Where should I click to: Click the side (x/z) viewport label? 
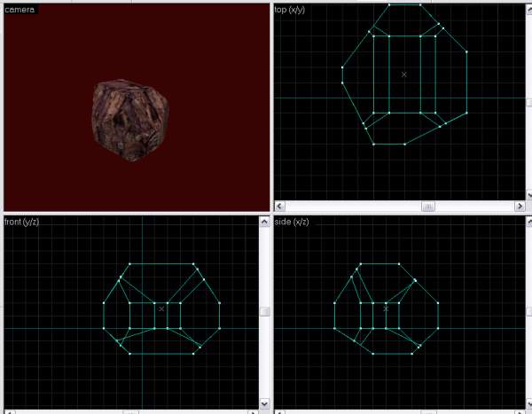click(295, 221)
